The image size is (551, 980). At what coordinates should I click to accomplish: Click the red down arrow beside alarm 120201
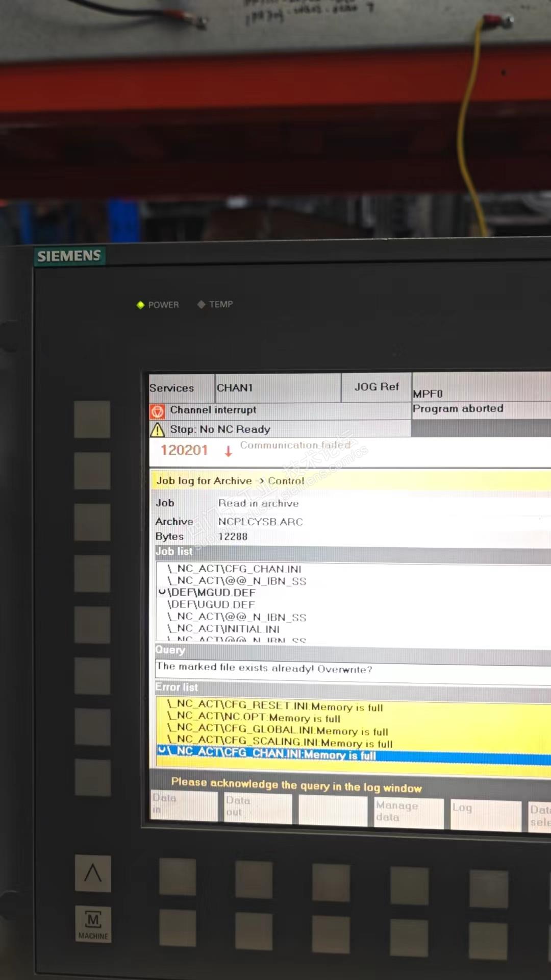[228, 451]
